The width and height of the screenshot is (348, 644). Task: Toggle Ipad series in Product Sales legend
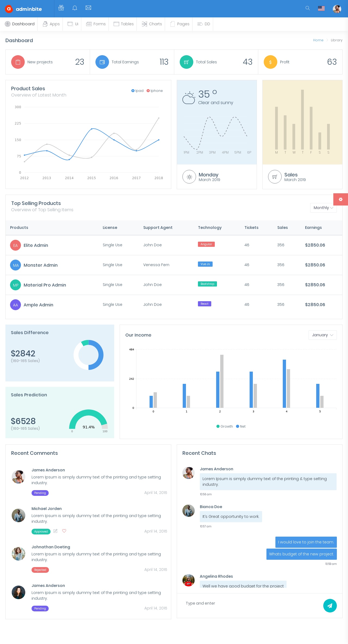tap(137, 91)
